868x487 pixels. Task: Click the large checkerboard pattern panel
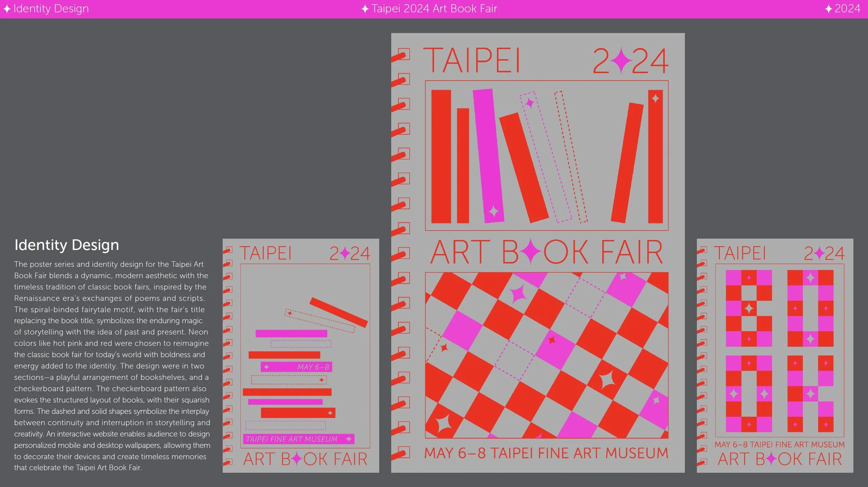(x=546, y=355)
